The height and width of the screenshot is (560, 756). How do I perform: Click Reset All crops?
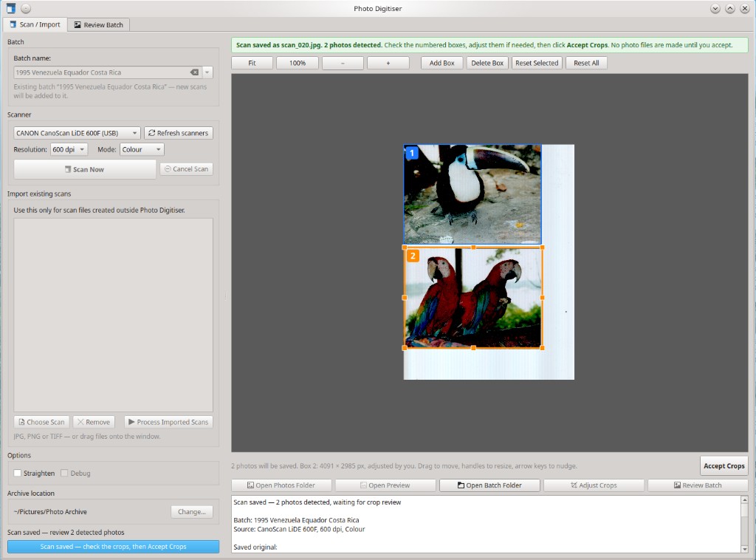click(586, 64)
